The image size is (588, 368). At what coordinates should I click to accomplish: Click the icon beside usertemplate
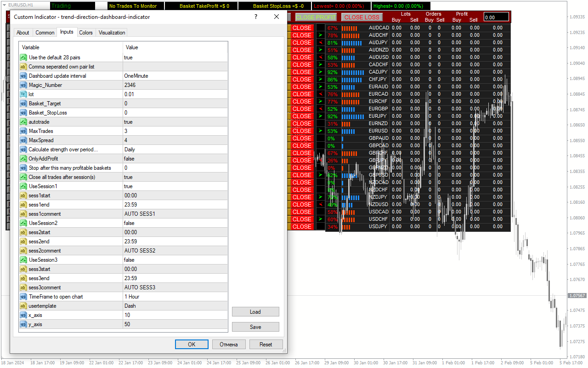(23, 306)
